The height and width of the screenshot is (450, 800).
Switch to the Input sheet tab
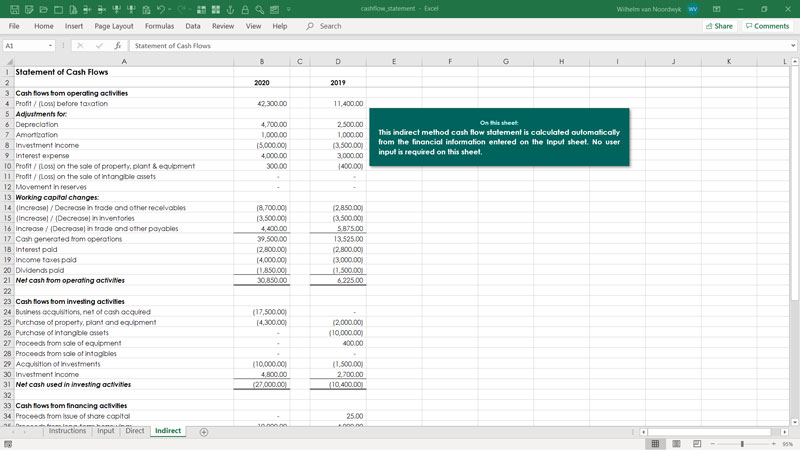(x=106, y=431)
